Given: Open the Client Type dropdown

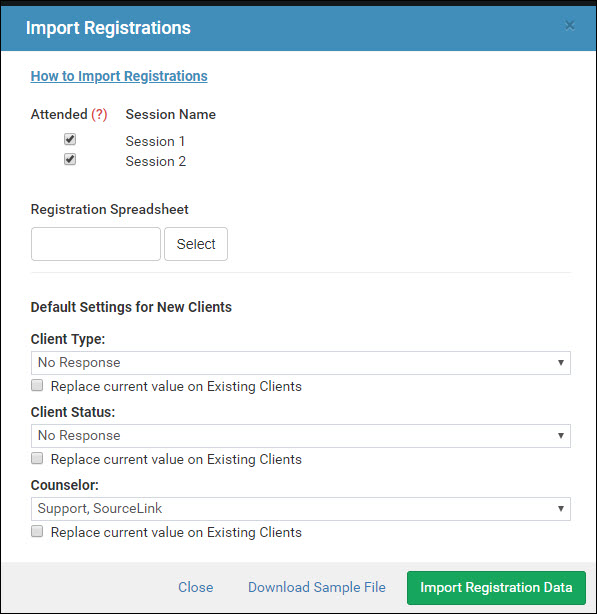Looking at the screenshot, I should coord(301,363).
